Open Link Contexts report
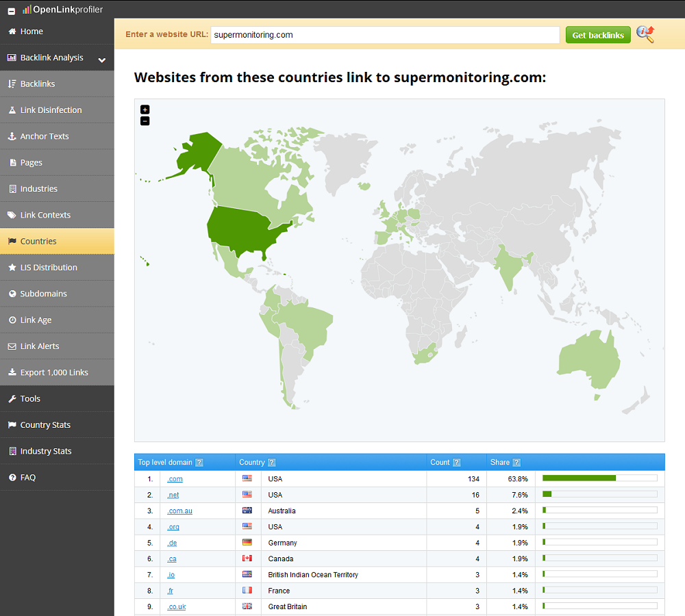685x616 pixels. coord(57,215)
